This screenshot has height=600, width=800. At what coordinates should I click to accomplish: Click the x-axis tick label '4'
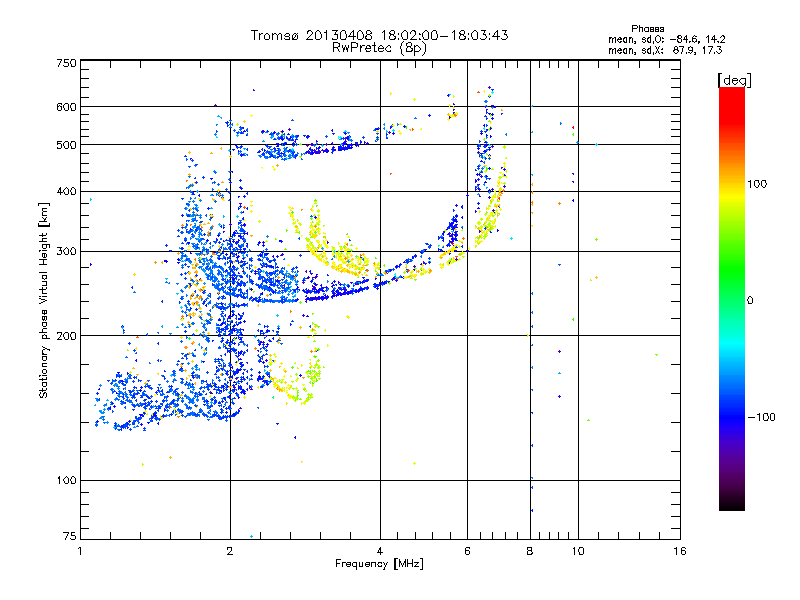(380, 551)
